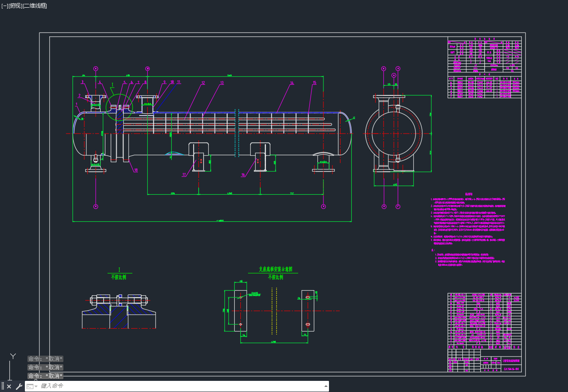Select callout number 13 in the drawing
Screen dimensions: 568x392
[222, 83]
